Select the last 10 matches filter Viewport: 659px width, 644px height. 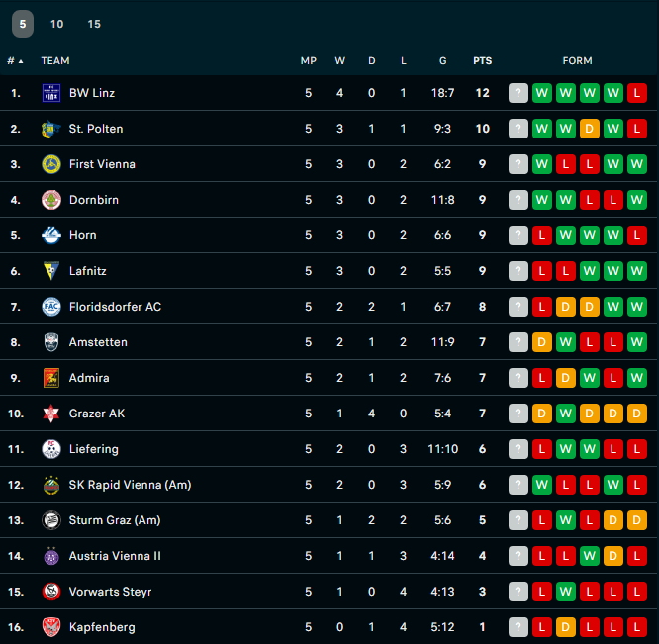coord(57,24)
